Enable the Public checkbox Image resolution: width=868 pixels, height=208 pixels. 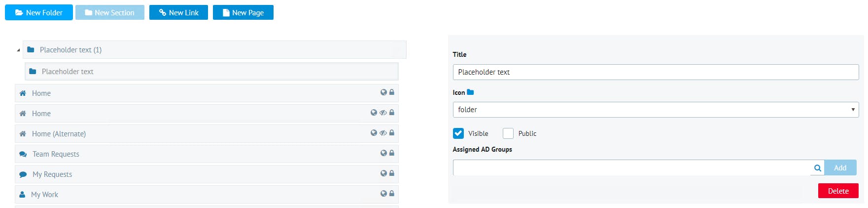[508, 133]
